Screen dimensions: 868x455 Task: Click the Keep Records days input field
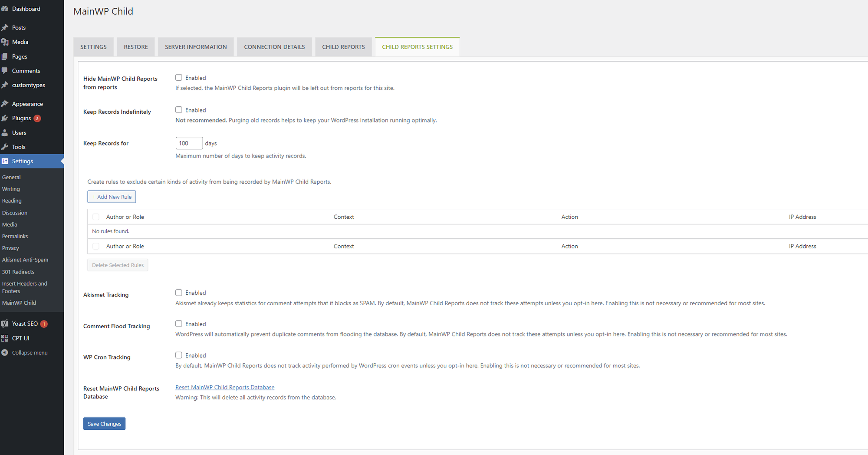click(x=189, y=143)
